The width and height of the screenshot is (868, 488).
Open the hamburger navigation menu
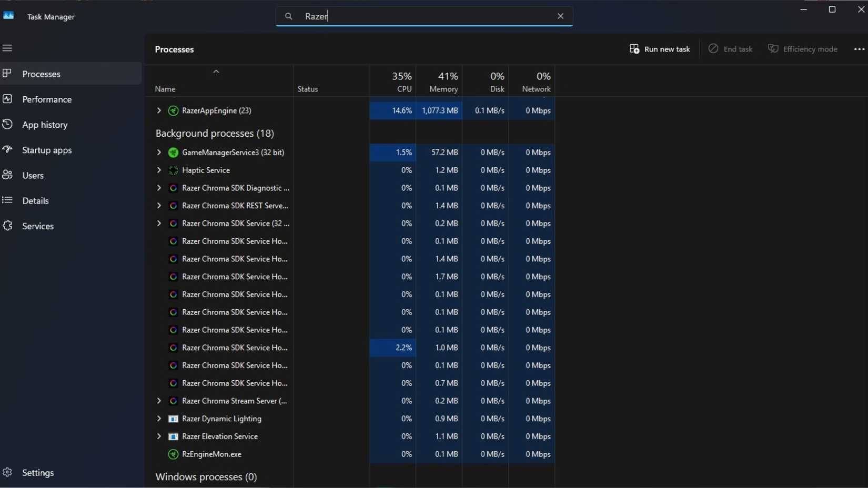click(x=7, y=48)
